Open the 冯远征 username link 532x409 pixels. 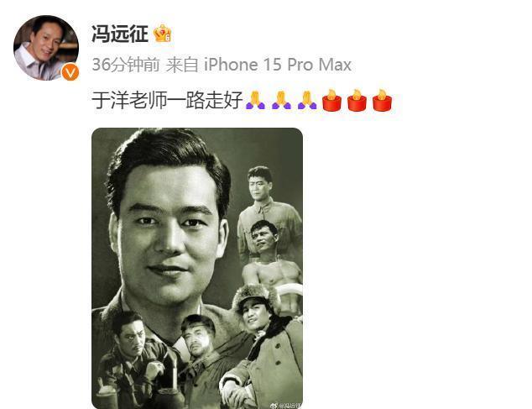coord(120,34)
